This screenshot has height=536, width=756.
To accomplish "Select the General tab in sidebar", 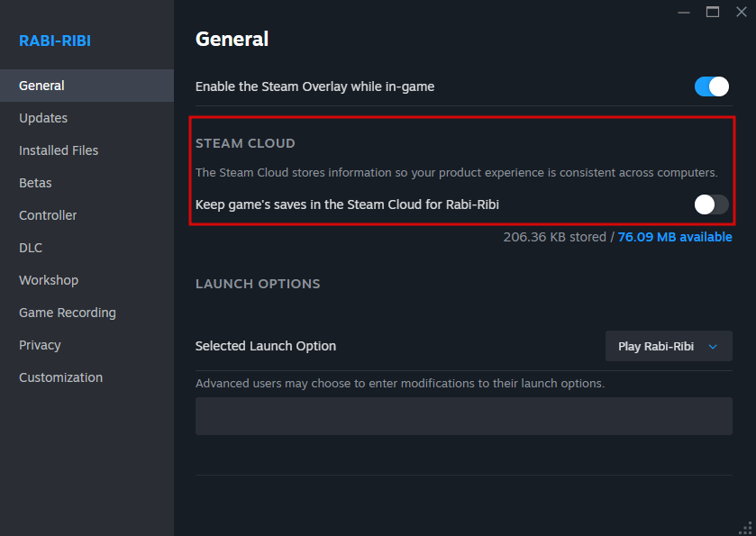I will point(41,86).
